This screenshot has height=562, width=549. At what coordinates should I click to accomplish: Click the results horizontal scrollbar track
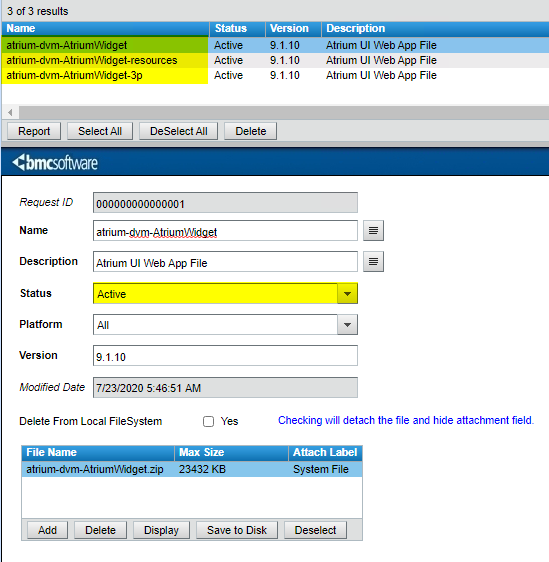(284, 113)
